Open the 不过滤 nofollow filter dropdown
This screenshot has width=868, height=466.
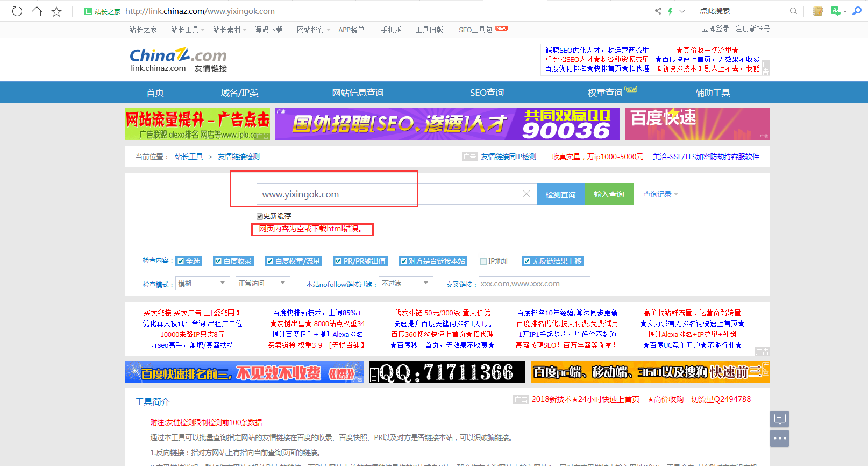pyautogui.click(x=406, y=283)
